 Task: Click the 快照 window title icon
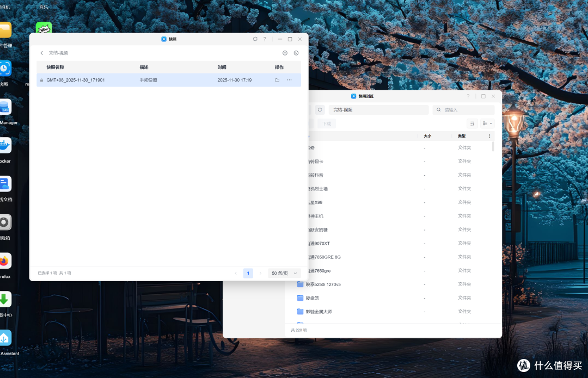pyautogui.click(x=164, y=39)
